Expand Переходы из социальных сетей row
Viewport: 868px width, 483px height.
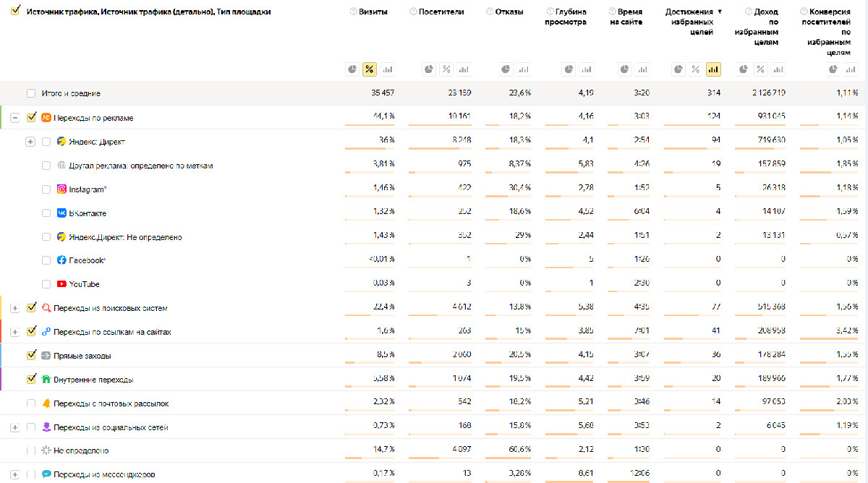[15, 427]
